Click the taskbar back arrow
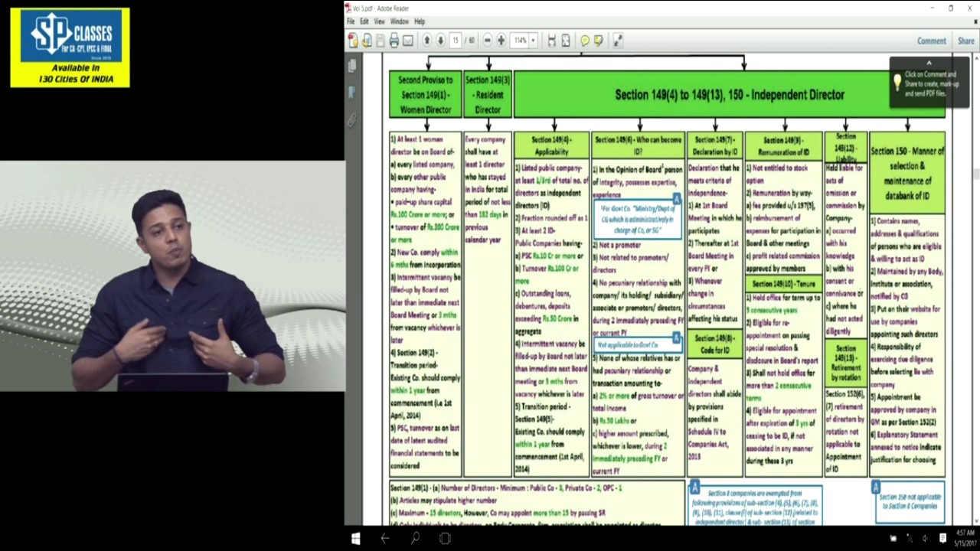Screen dimensions: 980x551 (x=385, y=539)
